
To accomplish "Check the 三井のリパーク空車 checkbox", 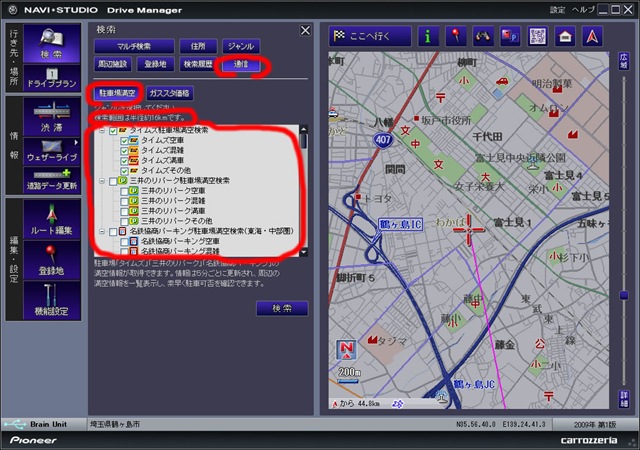I will coord(124,190).
